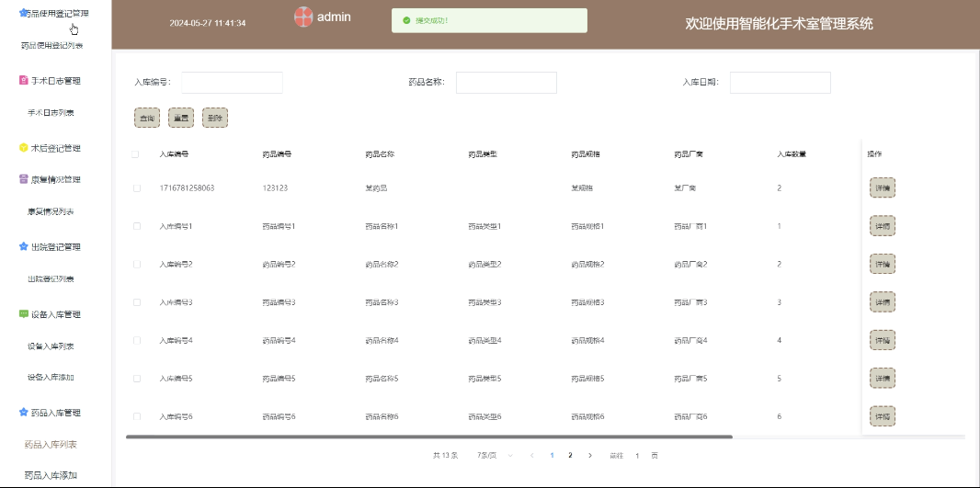The height and width of the screenshot is (488, 980).
Task: Open 康复情况列表 menu item
Action: pyautogui.click(x=51, y=211)
